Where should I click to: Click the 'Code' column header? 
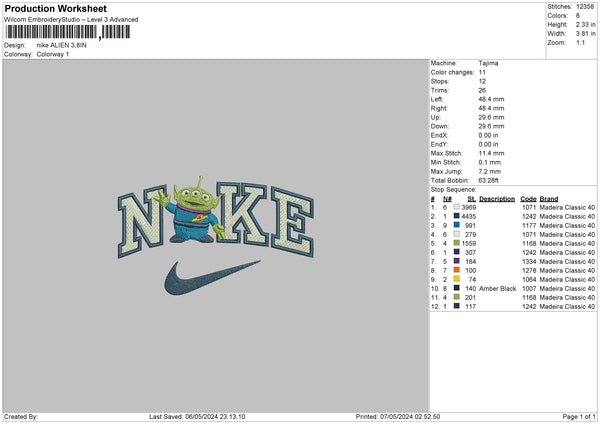(x=528, y=199)
